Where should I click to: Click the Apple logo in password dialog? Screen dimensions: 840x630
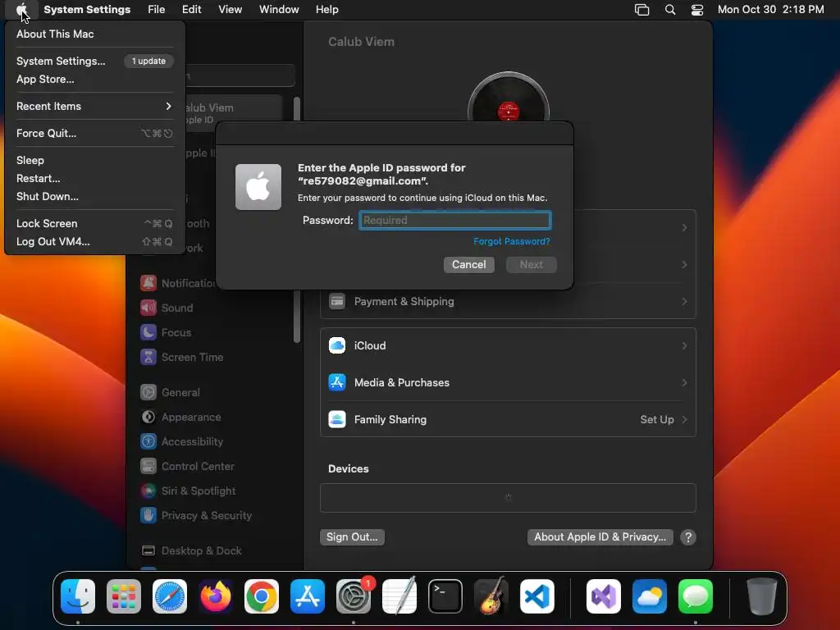pyautogui.click(x=258, y=187)
